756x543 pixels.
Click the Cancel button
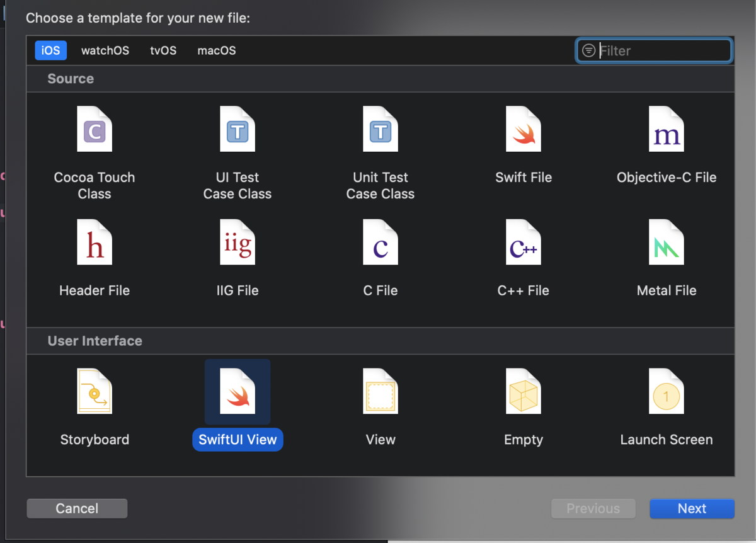pyautogui.click(x=77, y=508)
